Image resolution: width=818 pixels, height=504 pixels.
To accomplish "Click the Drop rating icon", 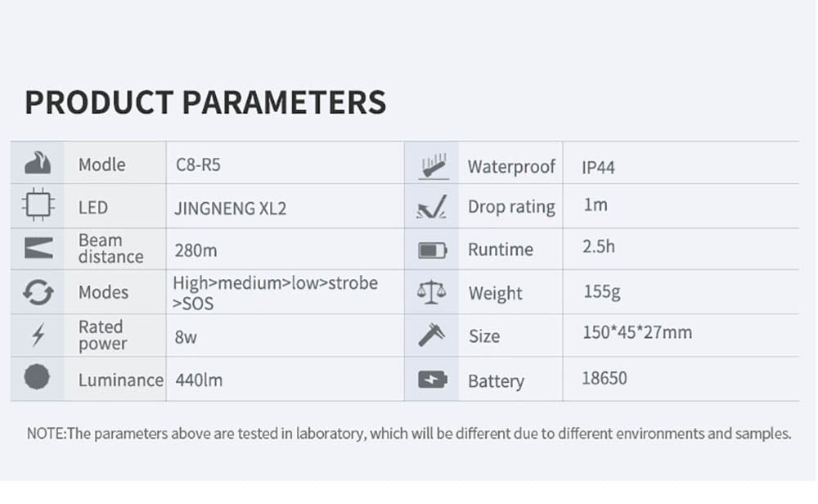I will 431,209.
